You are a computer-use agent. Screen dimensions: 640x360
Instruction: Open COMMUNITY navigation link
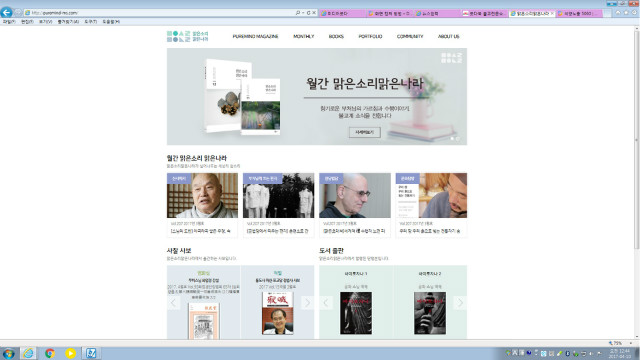[x=410, y=36]
